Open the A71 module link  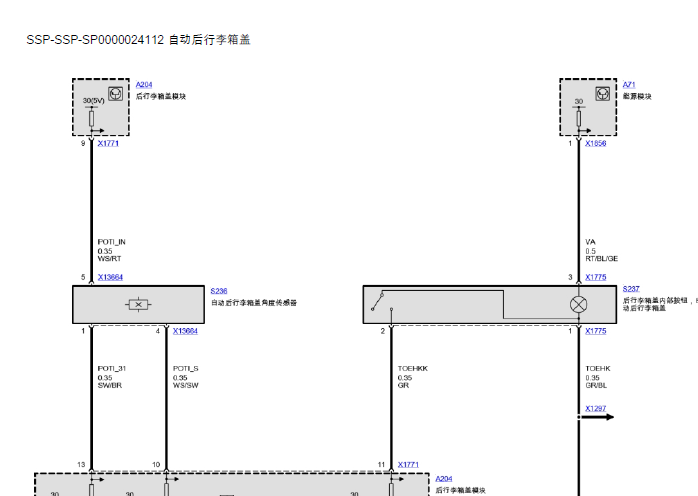pos(629,85)
